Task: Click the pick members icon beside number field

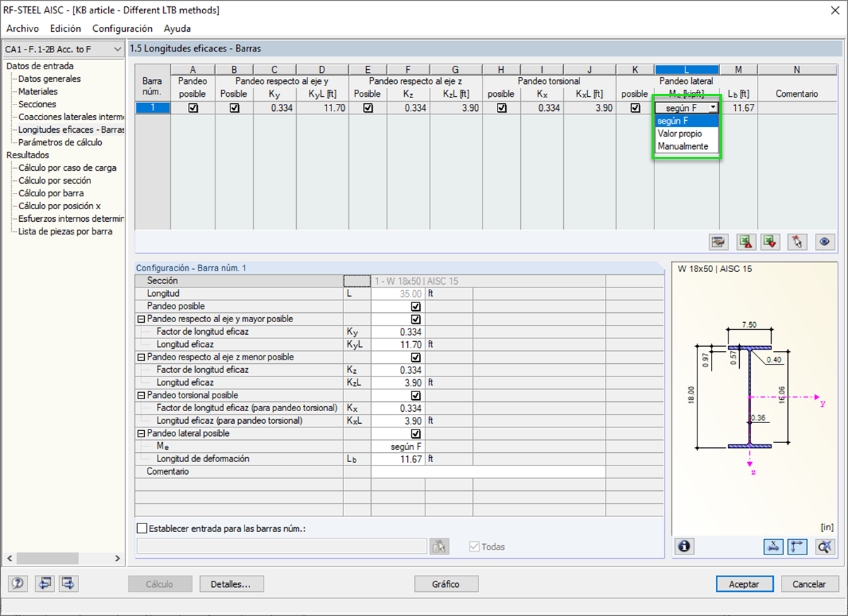Action: coord(440,546)
